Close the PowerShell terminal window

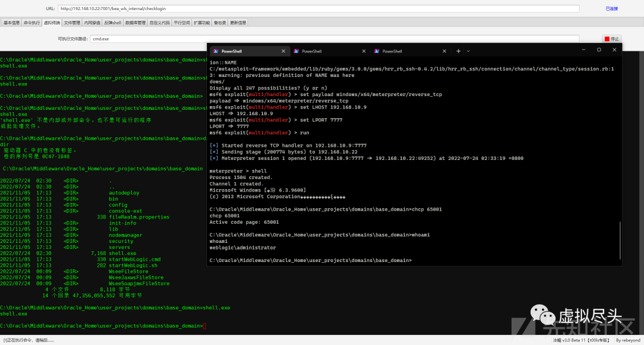614,50
